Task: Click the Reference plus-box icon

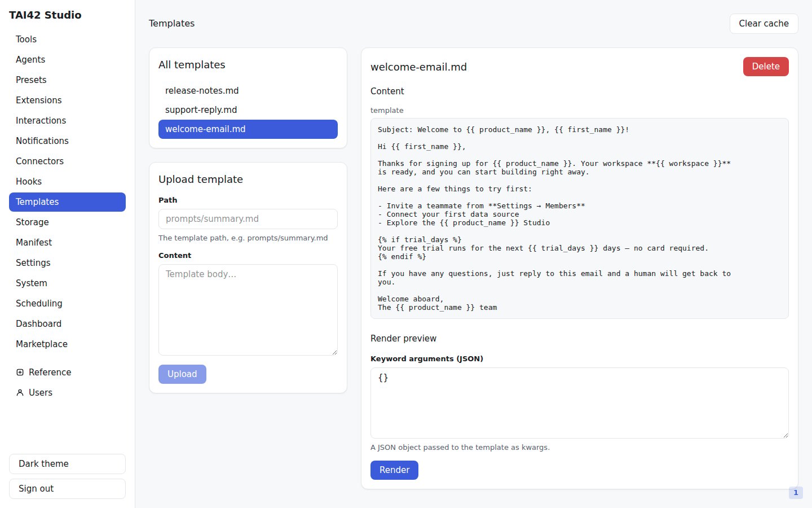Action: [20, 373]
